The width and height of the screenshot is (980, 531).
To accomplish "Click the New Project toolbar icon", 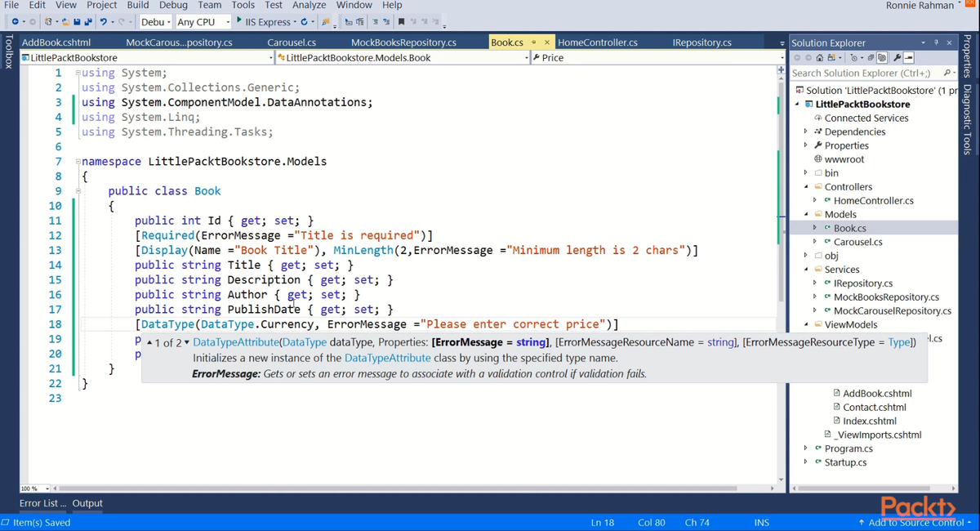I will coord(48,21).
